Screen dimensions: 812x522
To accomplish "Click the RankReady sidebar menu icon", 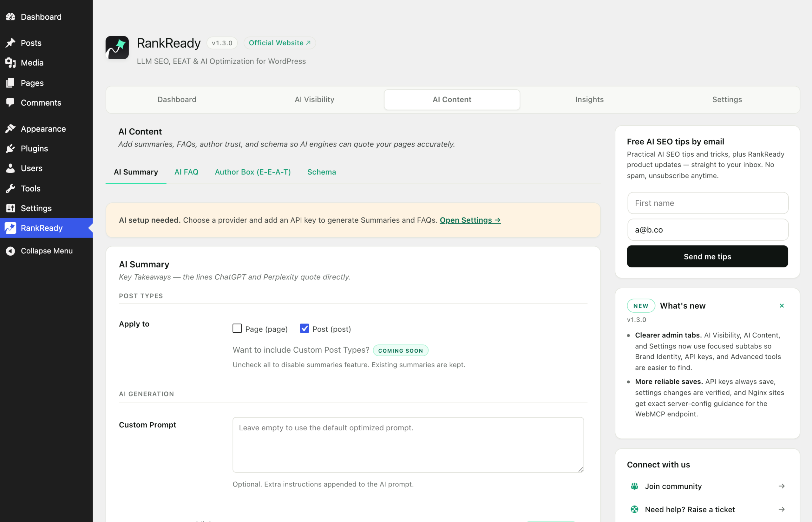I will point(10,228).
